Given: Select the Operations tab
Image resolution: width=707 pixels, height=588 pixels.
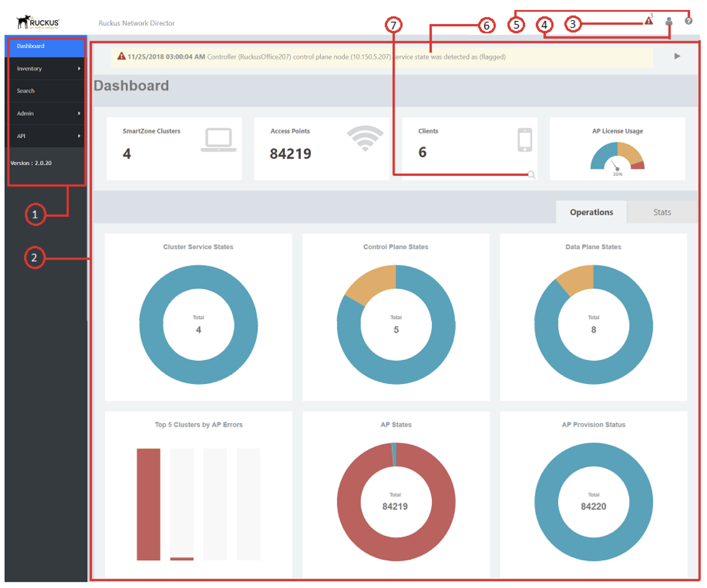Looking at the screenshot, I should 591,212.
